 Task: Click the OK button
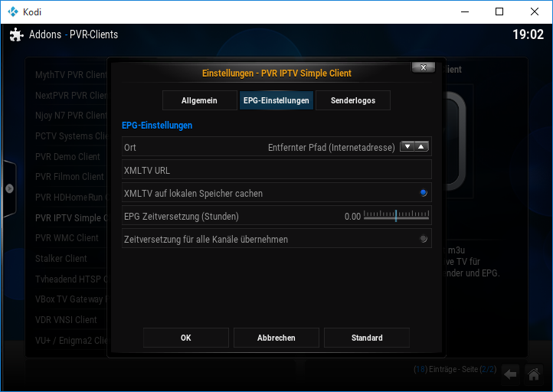click(186, 338)
